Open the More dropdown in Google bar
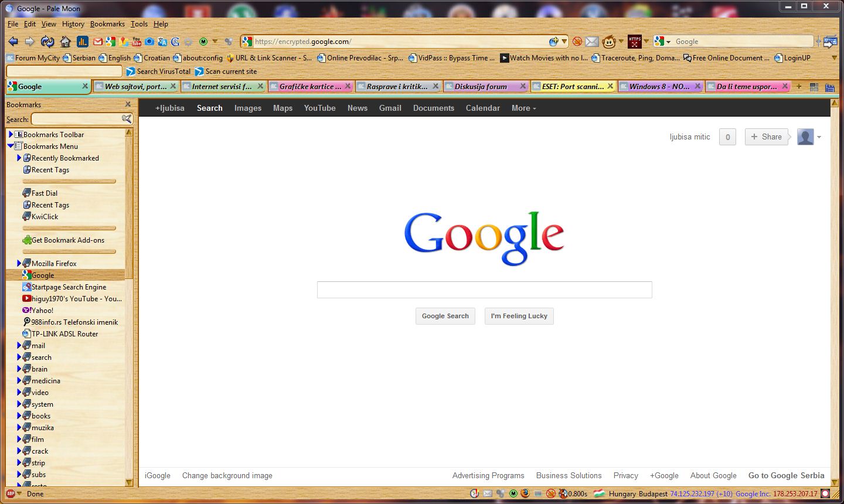Screen dimensions: 844x504 (x=523, y=108)
